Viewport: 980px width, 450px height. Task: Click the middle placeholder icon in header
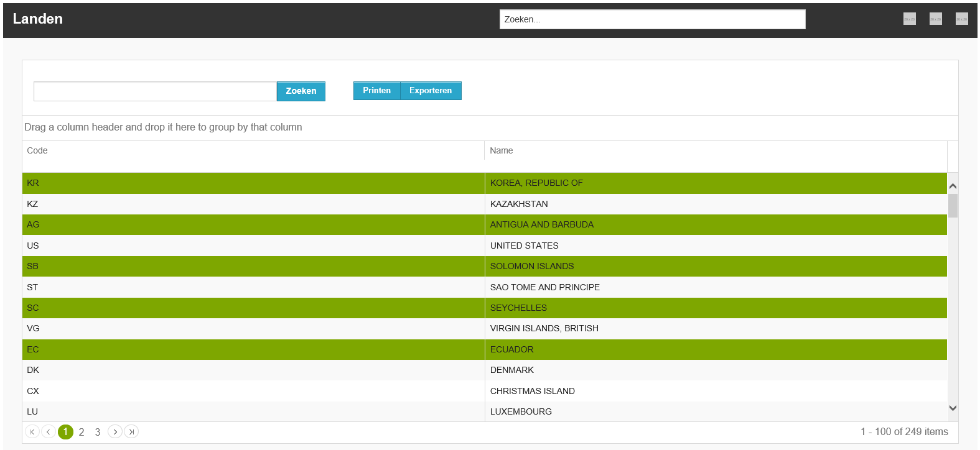tap(936, 19)
